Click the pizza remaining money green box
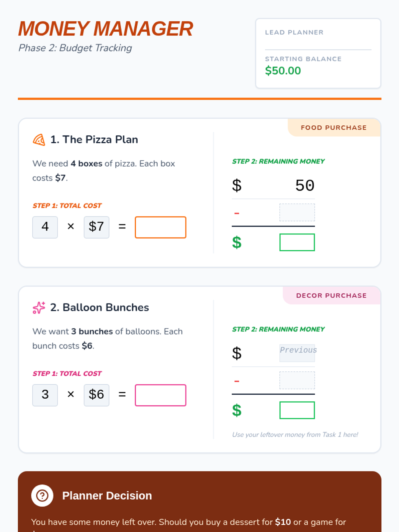The height and width of the screenshot is (532, 399). [297, 242]
